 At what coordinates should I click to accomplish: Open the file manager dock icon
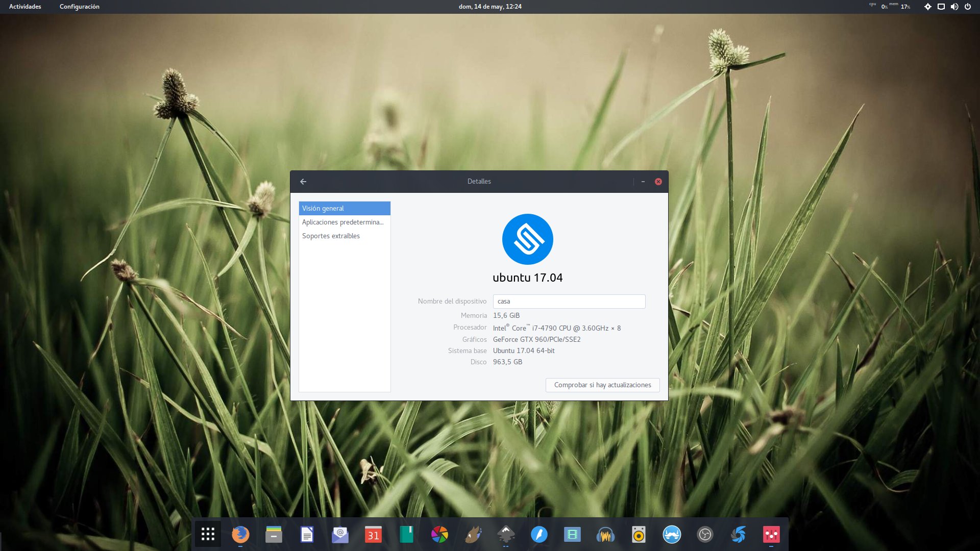pos(274,534)
